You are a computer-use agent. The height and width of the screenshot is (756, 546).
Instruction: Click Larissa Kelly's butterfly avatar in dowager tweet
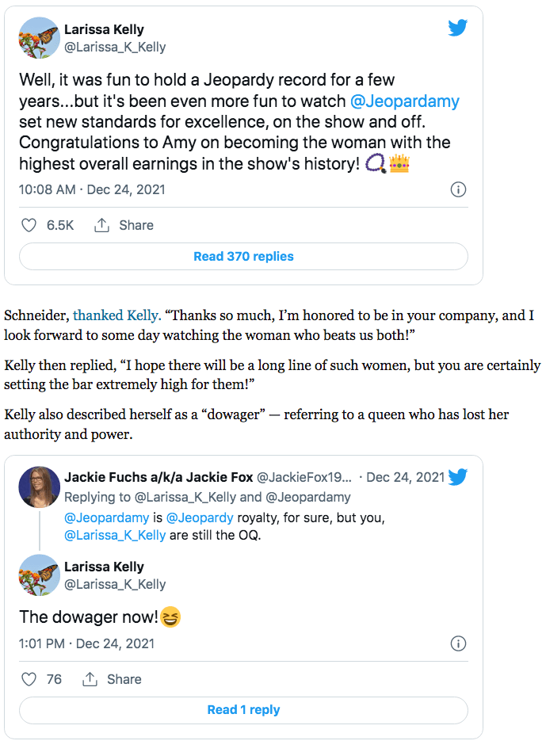pos(39,575)
